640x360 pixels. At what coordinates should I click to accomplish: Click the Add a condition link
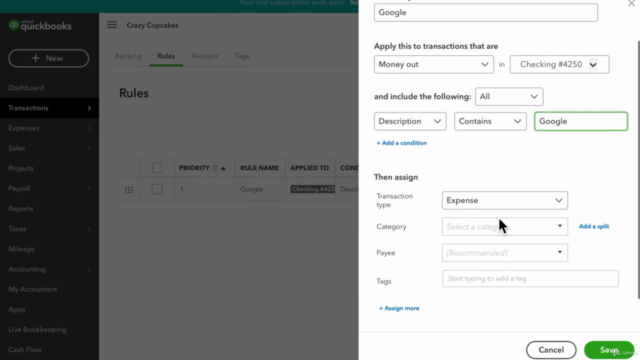pos(402,143)
